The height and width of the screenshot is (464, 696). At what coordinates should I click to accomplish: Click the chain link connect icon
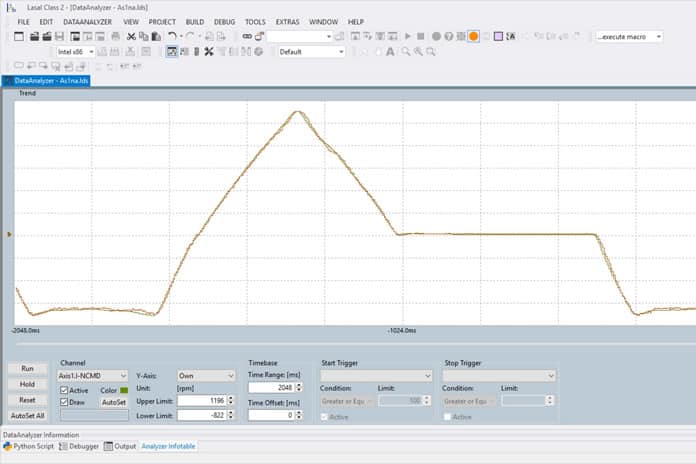247,36
